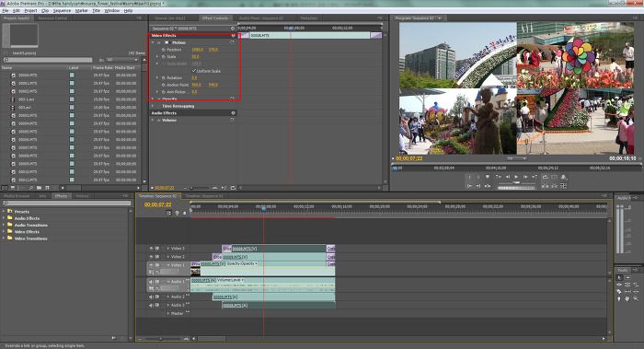
Task: Expand Video Transitions folder
Action: click(4, 238)
